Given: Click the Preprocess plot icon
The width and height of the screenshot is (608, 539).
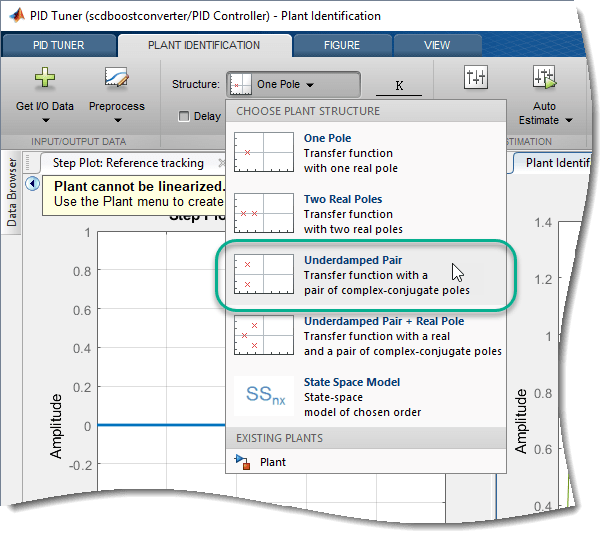Looking at the screenshot, I should pos(116,77).
